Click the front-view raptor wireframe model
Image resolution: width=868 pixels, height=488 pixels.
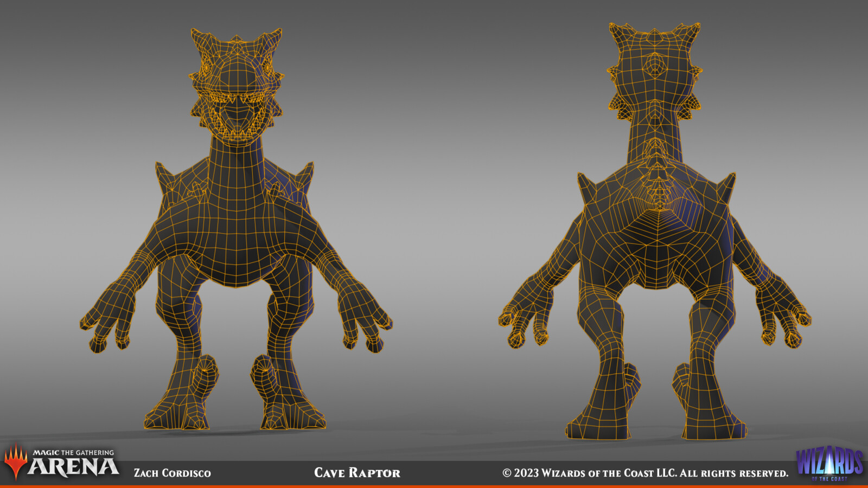tap(236, 229)
